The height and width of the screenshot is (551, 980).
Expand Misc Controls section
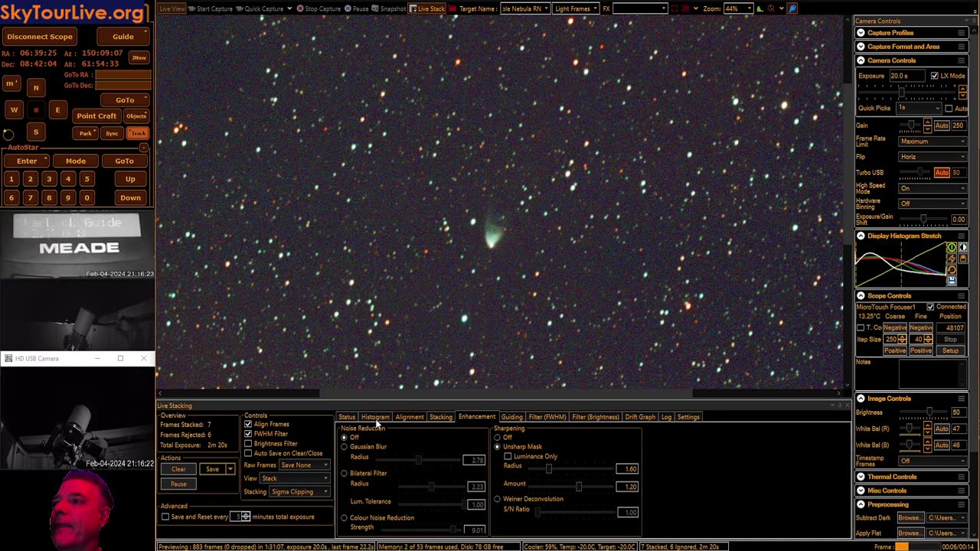(861, 491)
